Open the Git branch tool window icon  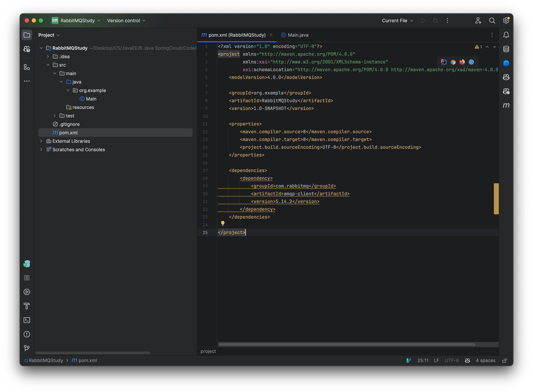27,348
